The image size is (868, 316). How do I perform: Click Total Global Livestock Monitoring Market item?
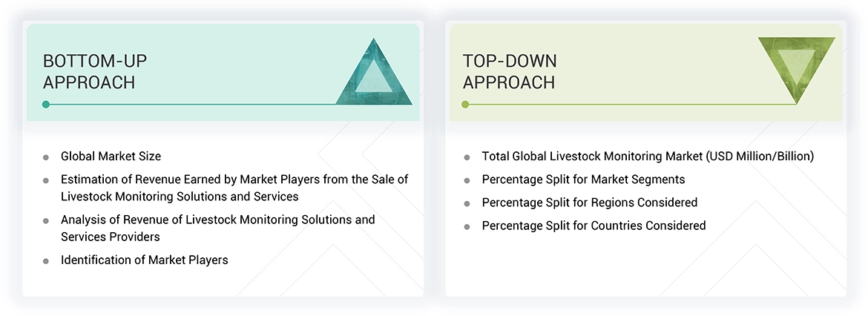click(648, 157)
